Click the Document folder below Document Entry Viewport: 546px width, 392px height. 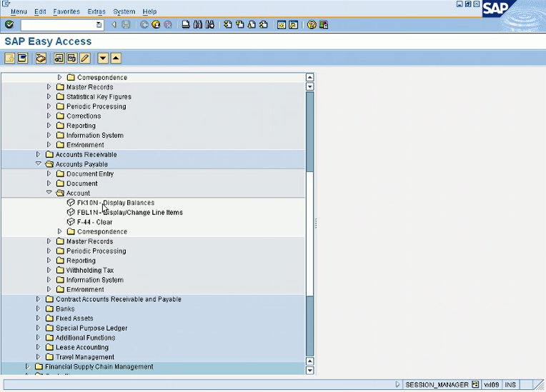point(82,184)
